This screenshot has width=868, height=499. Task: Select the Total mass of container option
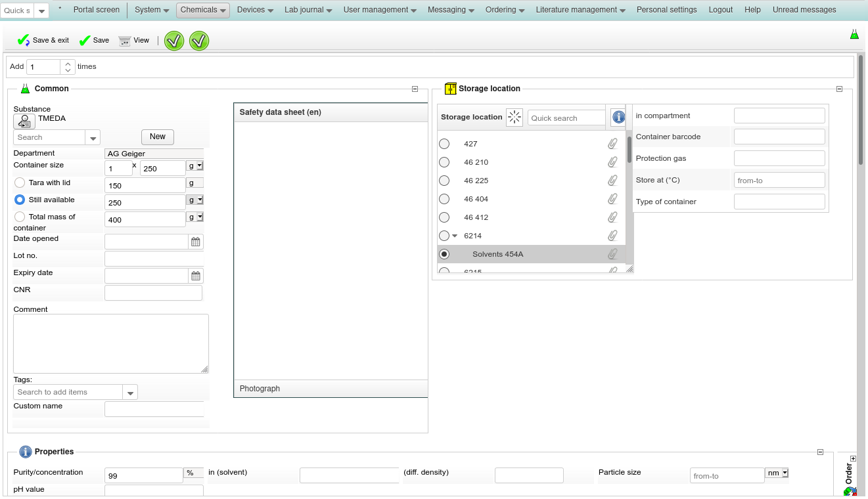click(20, 217)
